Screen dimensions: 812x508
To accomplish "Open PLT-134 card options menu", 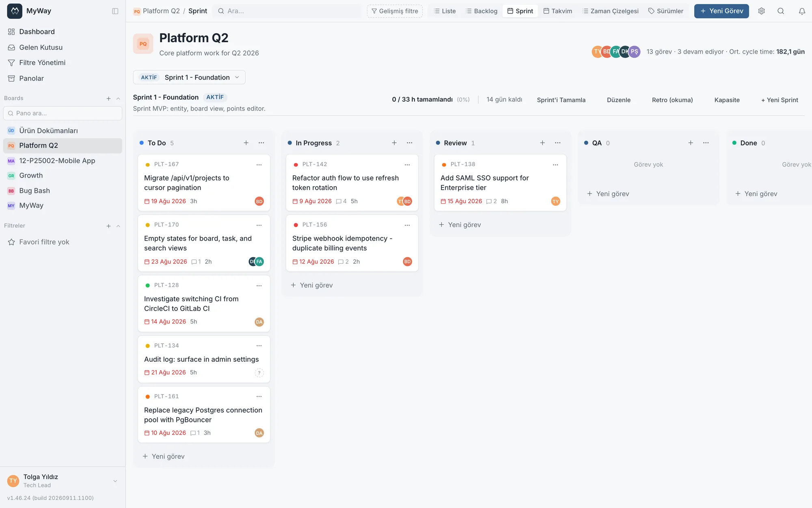I will [x=259, y=346].
